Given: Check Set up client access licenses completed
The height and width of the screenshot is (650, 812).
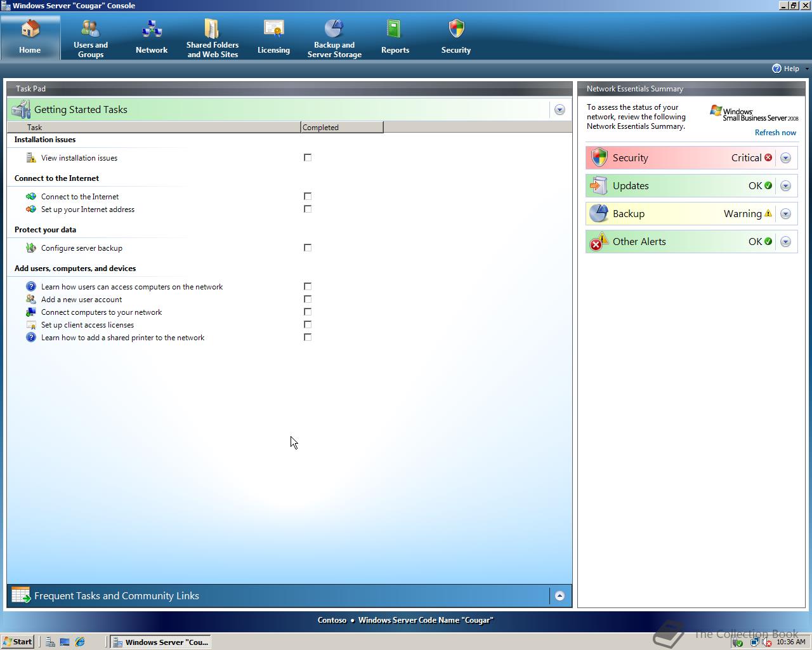Looking at the screenshot, I should pos(308,324).
